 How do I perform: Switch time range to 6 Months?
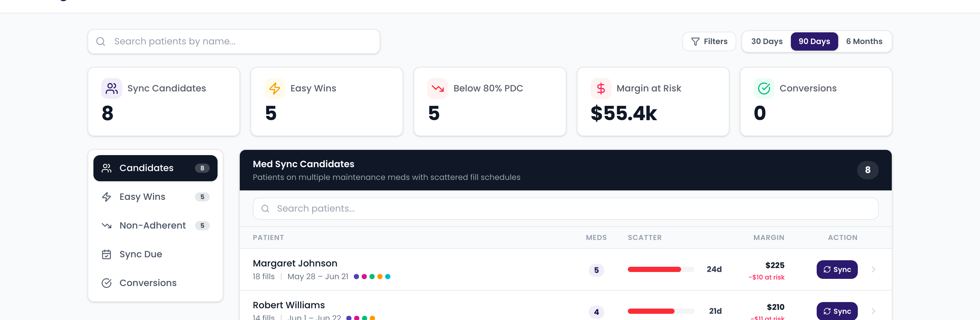(x=864, y=41)
